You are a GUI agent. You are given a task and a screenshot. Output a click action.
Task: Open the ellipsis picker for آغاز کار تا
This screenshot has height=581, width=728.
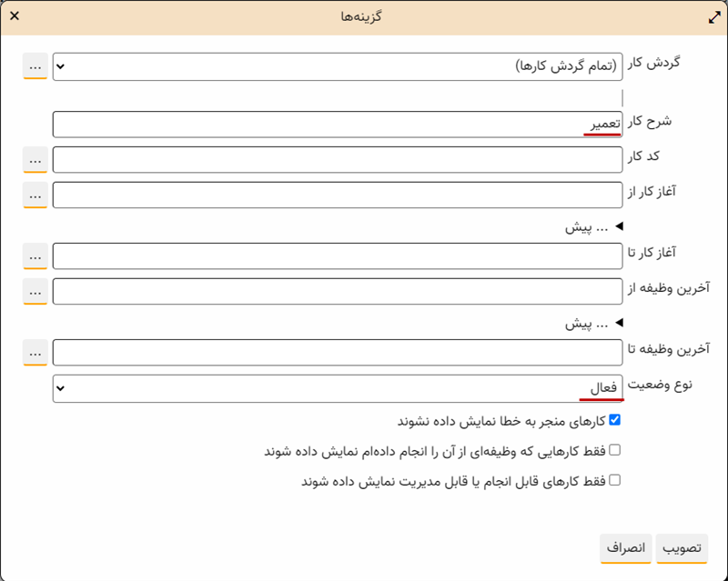[x=35, y=256]
